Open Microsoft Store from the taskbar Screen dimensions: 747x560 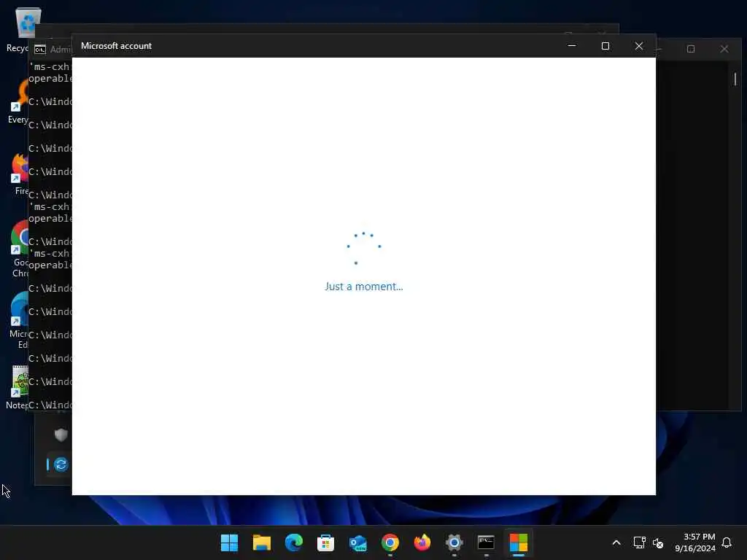click(326, 542)
